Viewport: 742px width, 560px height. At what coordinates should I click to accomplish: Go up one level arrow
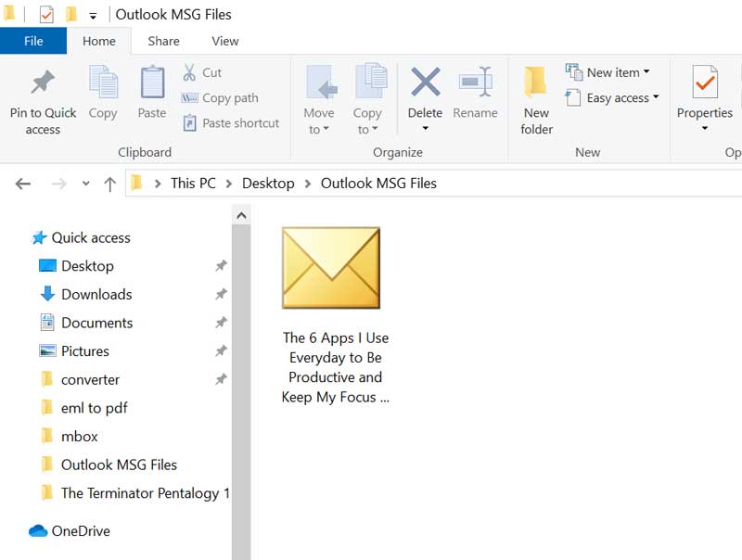pos(109,184)
